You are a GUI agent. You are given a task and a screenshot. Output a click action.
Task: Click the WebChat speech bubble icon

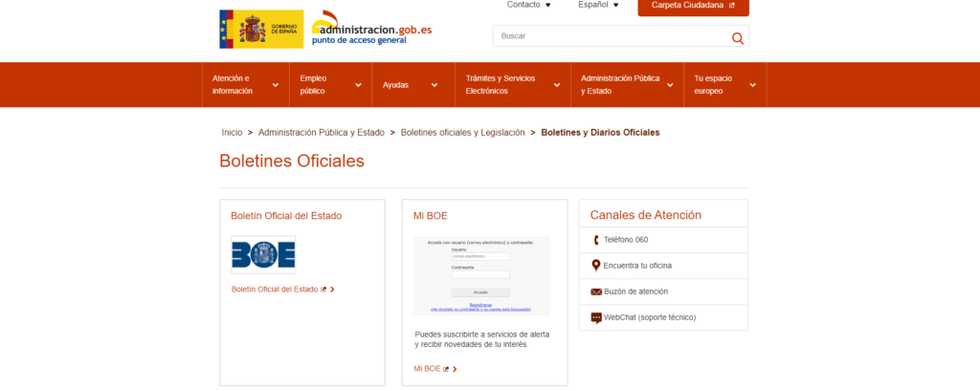[596, 318]
